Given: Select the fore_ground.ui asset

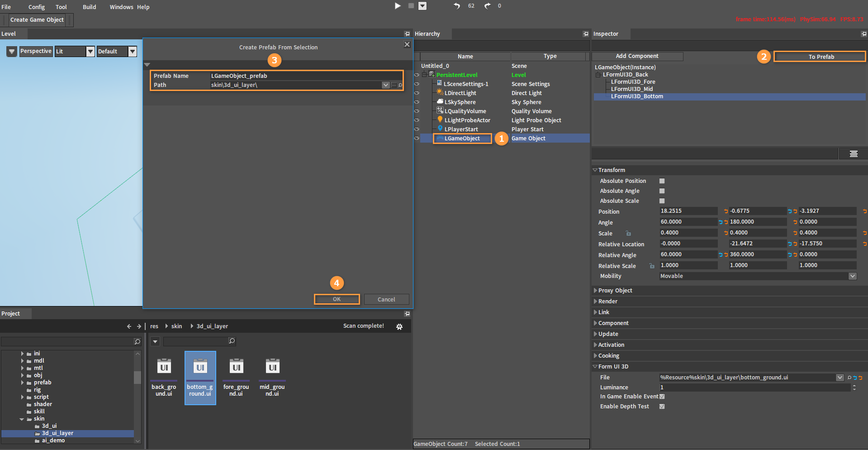Looking at the screenshot, I should tap(236, 378).
